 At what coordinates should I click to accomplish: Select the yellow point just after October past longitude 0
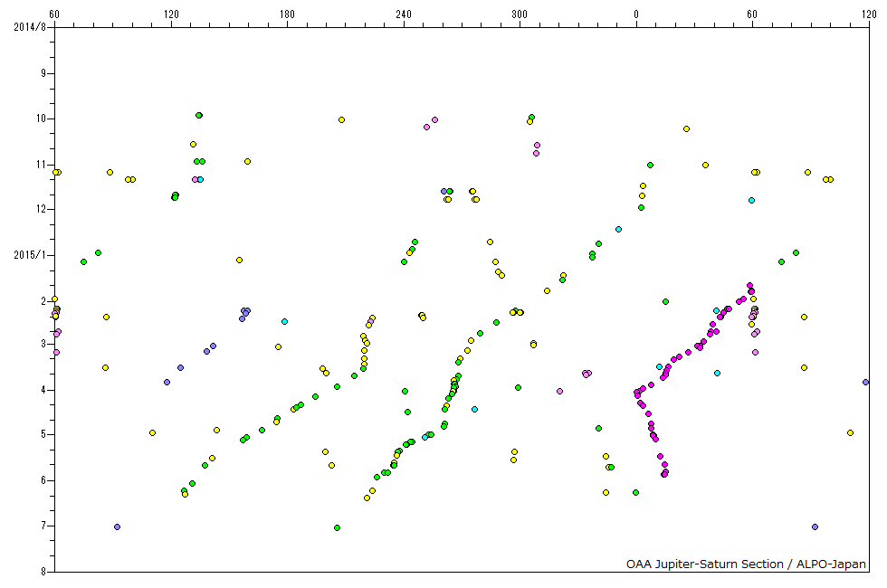[686, 128]
